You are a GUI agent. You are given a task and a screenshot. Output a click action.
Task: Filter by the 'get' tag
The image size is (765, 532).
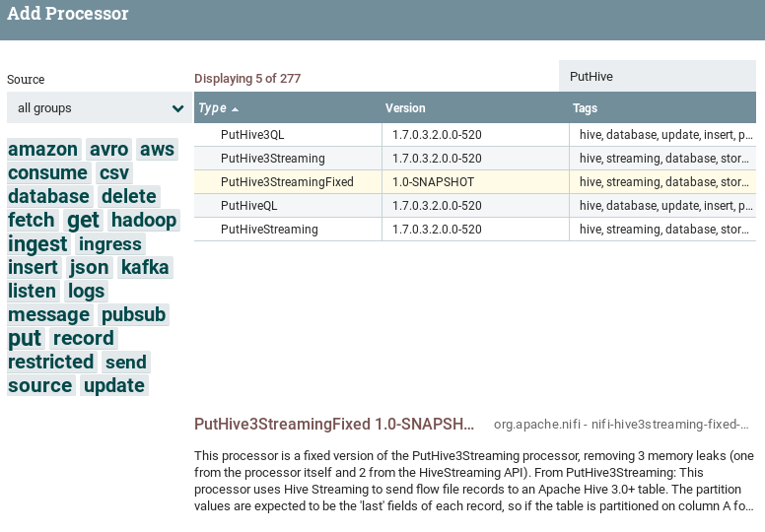tap(83, 220)
